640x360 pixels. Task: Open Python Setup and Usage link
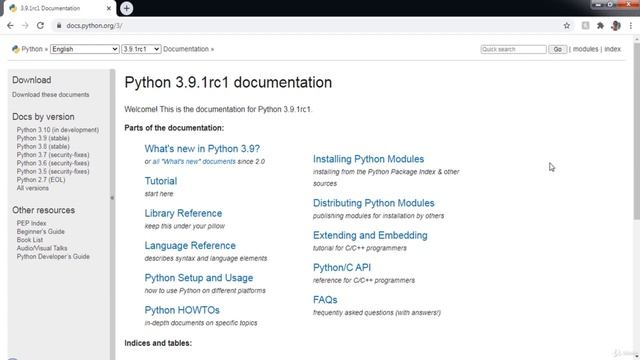click(x=199, y=278)
